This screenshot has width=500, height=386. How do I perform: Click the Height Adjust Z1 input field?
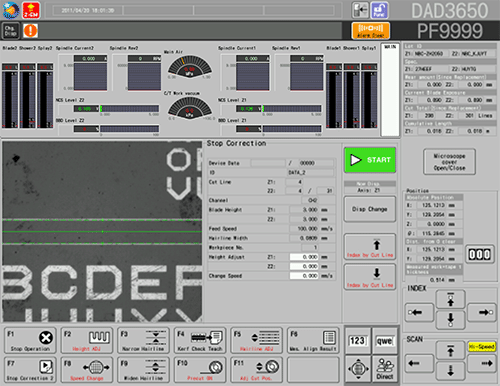pyautogui.click(x=304, y=257)
